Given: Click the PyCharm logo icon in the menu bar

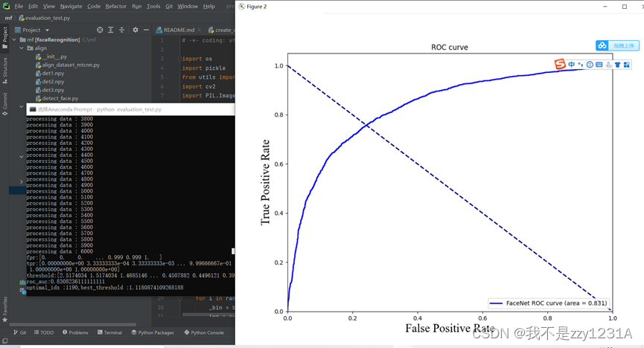Looking at the screenshot, I should (x=6, y=6).
